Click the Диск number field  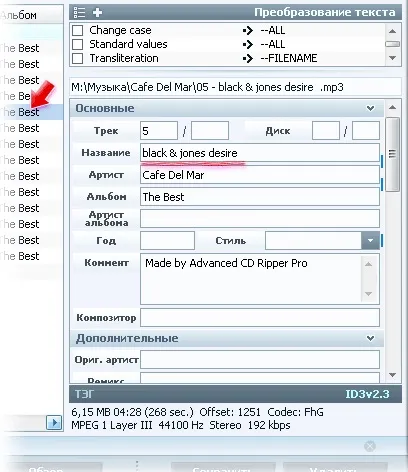[326, 131]
